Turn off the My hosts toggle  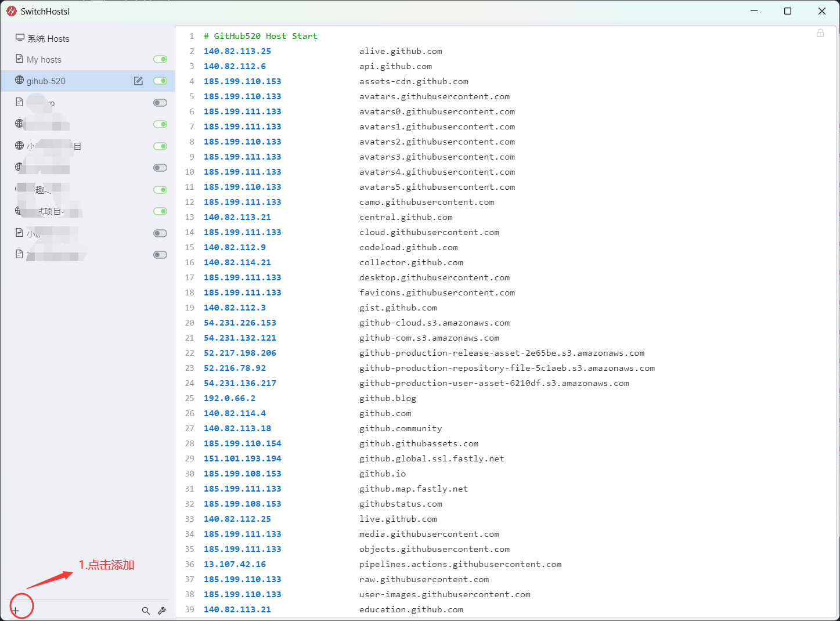160,59
